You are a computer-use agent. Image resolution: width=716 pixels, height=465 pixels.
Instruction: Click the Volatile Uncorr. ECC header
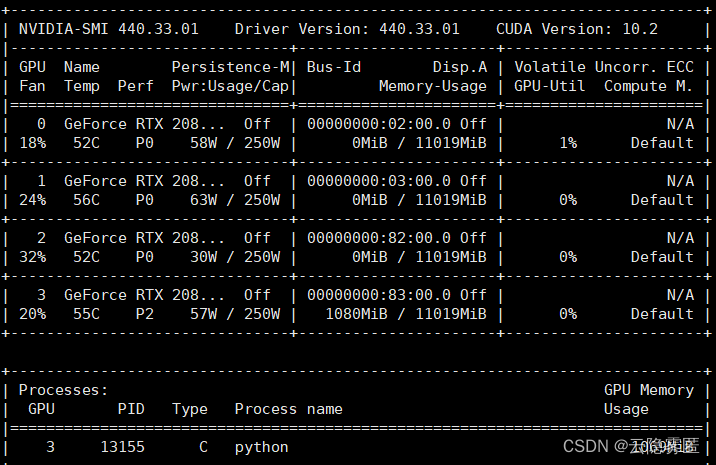pos(604,67)
